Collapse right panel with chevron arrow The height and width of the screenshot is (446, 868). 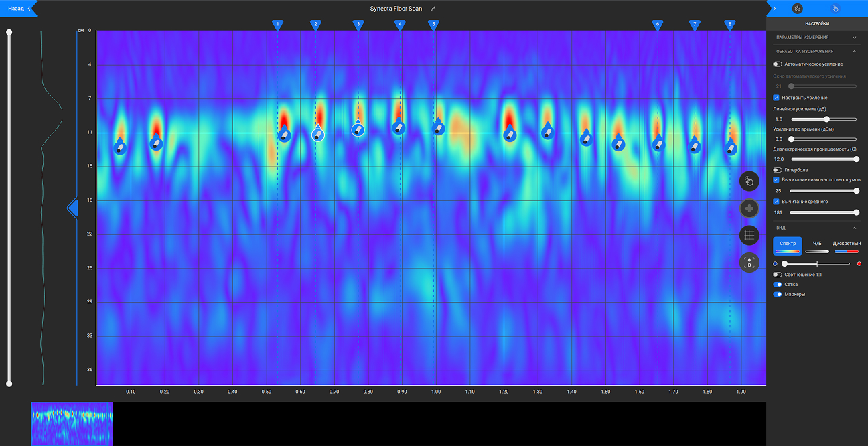(774, 9)
